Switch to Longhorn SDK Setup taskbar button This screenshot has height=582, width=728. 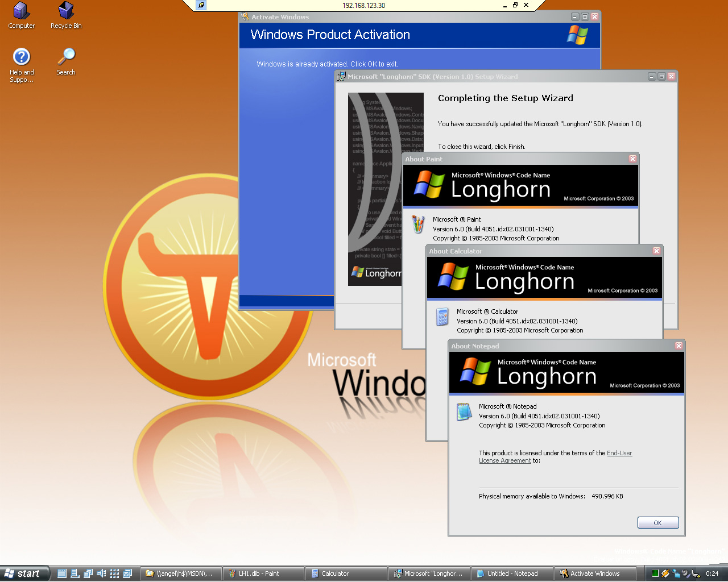[429, 573]
